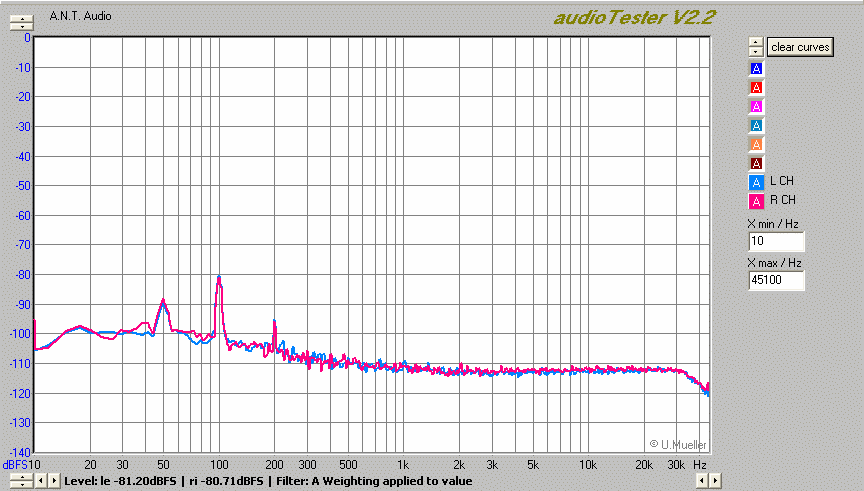
Task: Click left arrow button below Hz axis label
Action: 701,481
